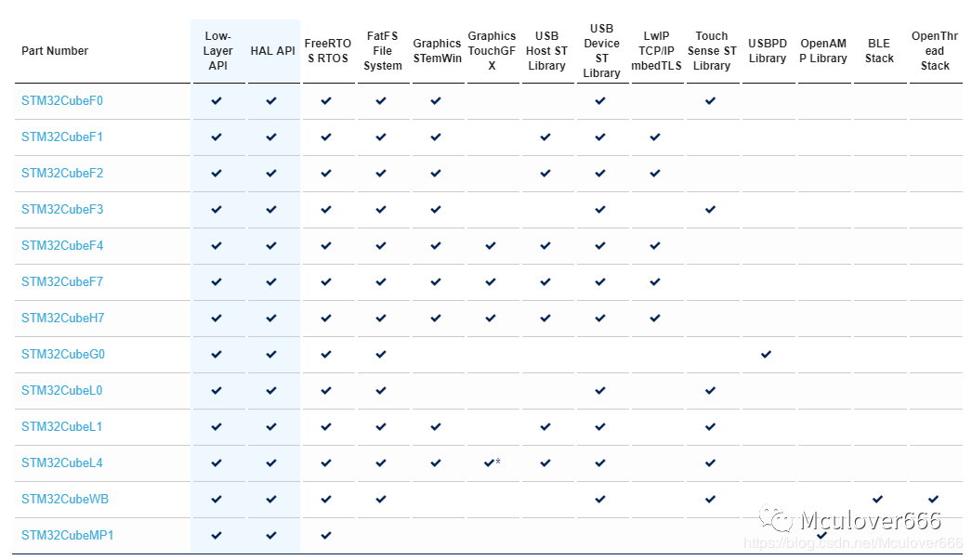972x560 pixels.
Task: Click the USBPD Library column header
Action: click(x=768, y=51)
